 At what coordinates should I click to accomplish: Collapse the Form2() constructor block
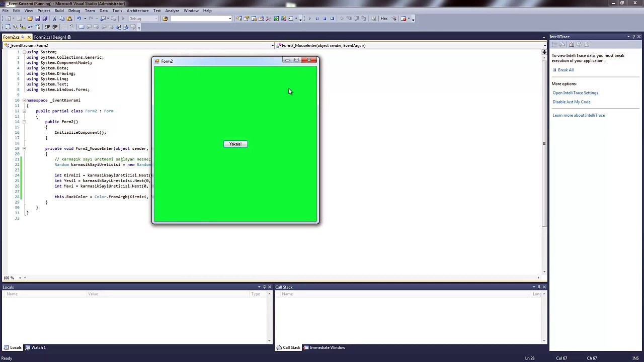(24, 122)
